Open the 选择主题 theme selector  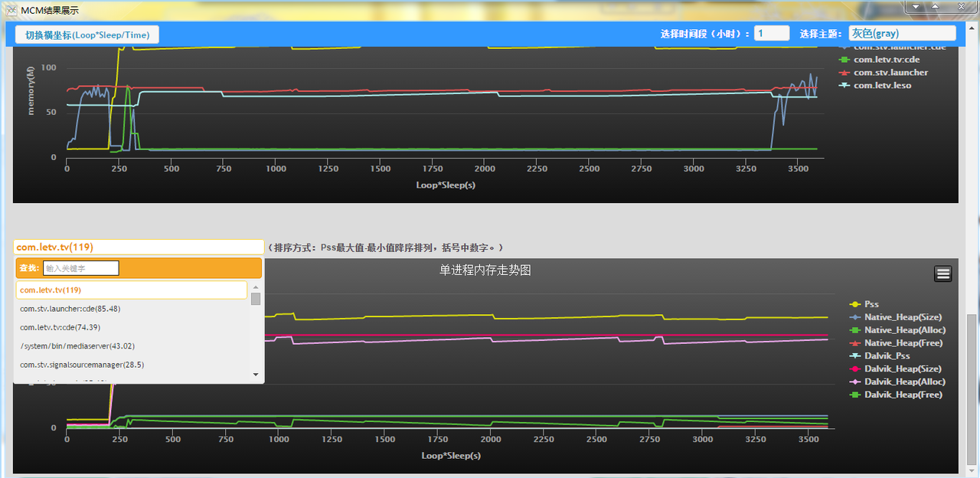(902, 33)
